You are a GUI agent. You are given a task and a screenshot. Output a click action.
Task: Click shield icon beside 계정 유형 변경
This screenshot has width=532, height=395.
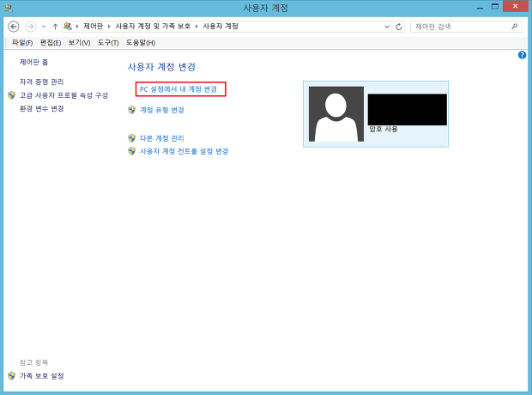coord(132,110)
